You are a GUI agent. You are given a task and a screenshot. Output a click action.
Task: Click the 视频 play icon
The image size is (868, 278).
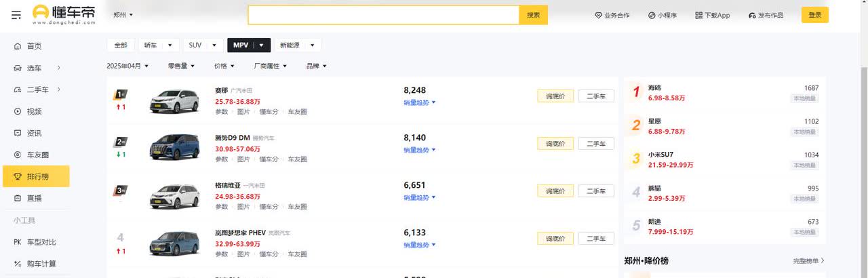click(18, 111)
